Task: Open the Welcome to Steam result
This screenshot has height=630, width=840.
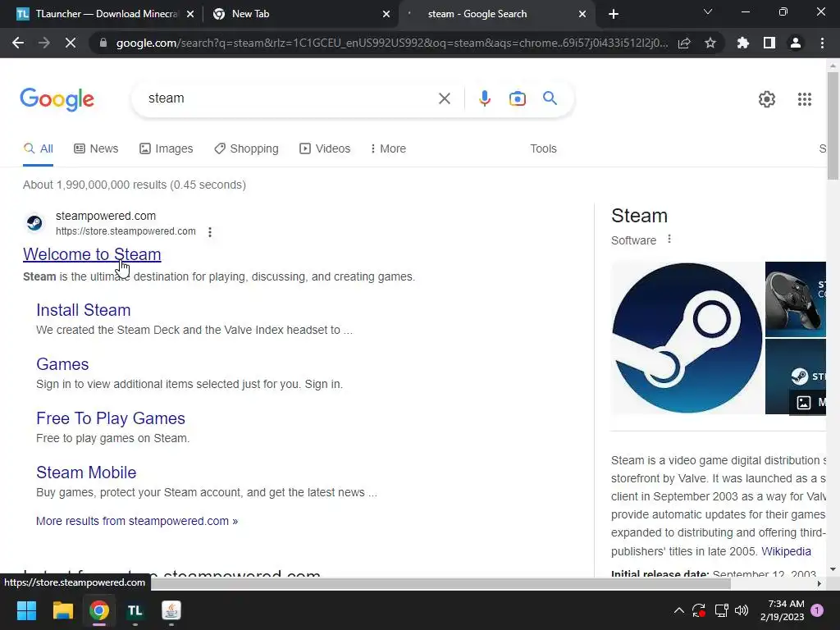Action: tap(92, 254)
